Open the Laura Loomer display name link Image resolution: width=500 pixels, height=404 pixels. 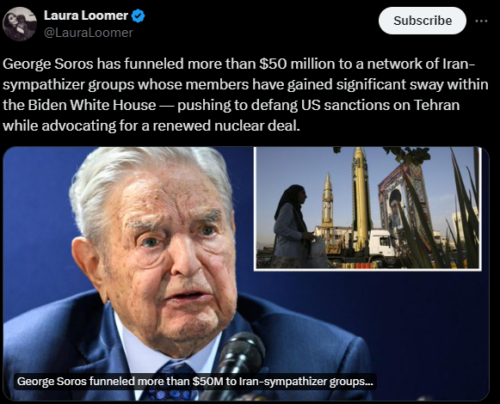(86, 15)
